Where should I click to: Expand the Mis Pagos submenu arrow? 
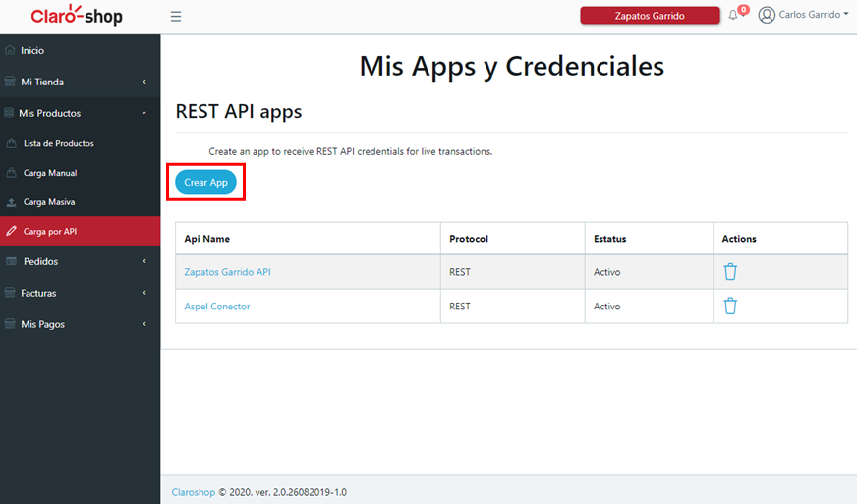pos(144,324)
